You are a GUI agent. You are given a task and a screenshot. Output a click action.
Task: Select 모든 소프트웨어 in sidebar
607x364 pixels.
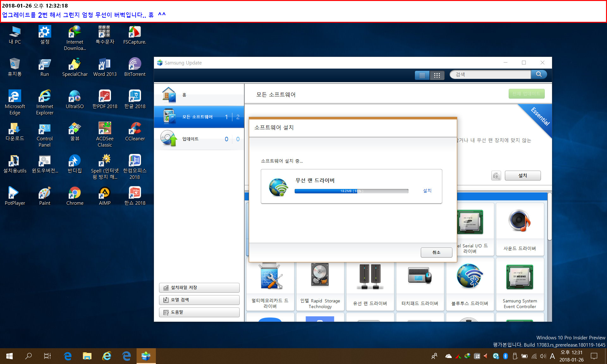[x=199, y=117]
